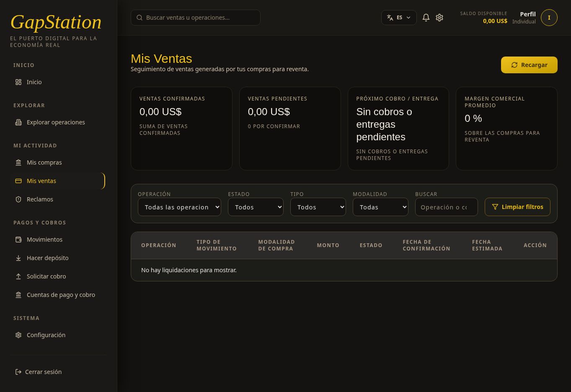The image size is (571, 392).
Task: Open notifications via the bell icon
Action: click(x=426, y=18)
